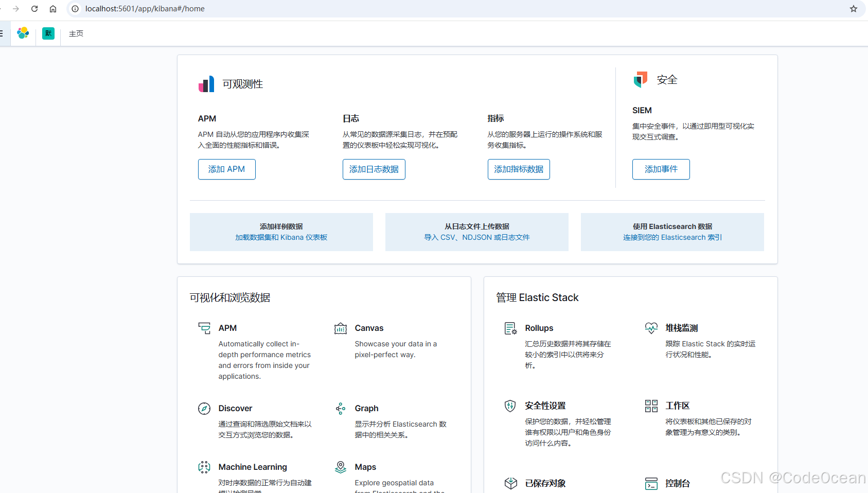Click the Elastic logo in the header

[23, 33]
